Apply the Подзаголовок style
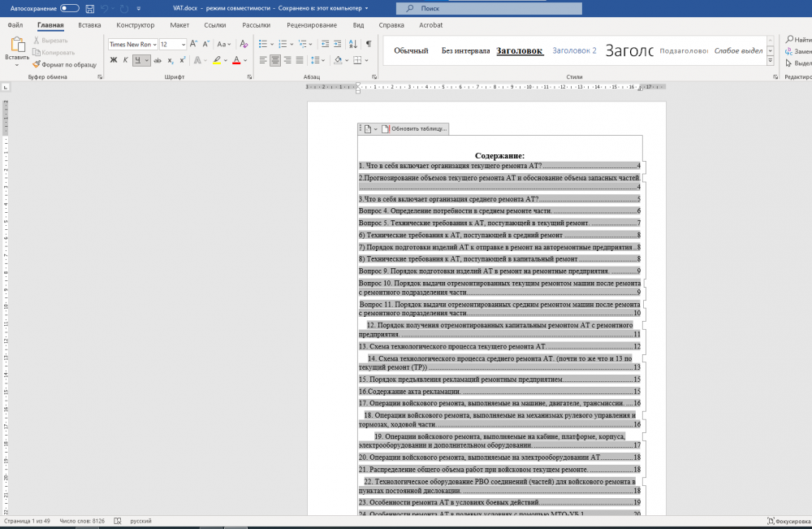 [x=684, y=50]
